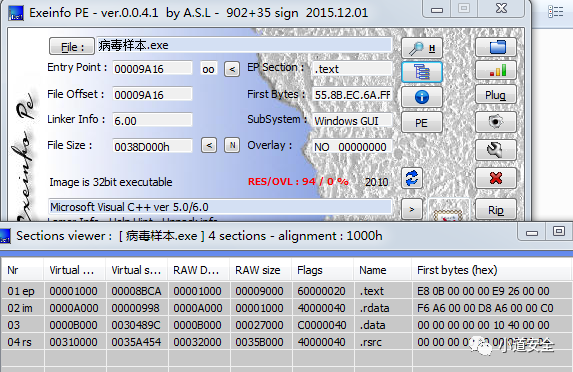Maximize the Sections viewer window
The image size is (573, 372).
[x=559, y=232]
